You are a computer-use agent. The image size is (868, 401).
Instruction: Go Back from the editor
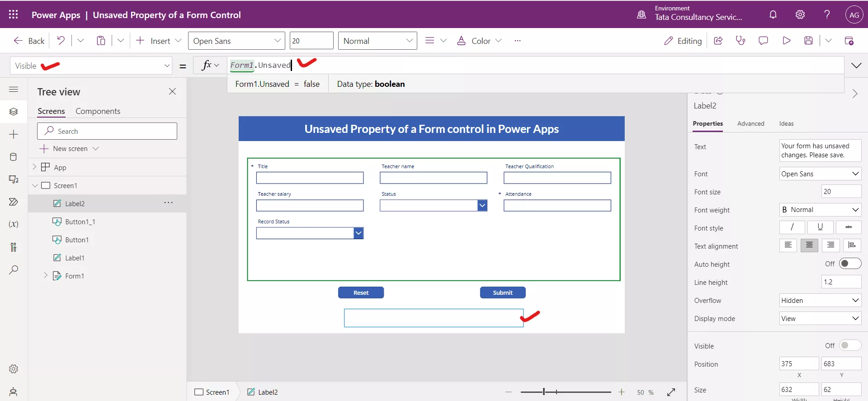click(29, 41)
